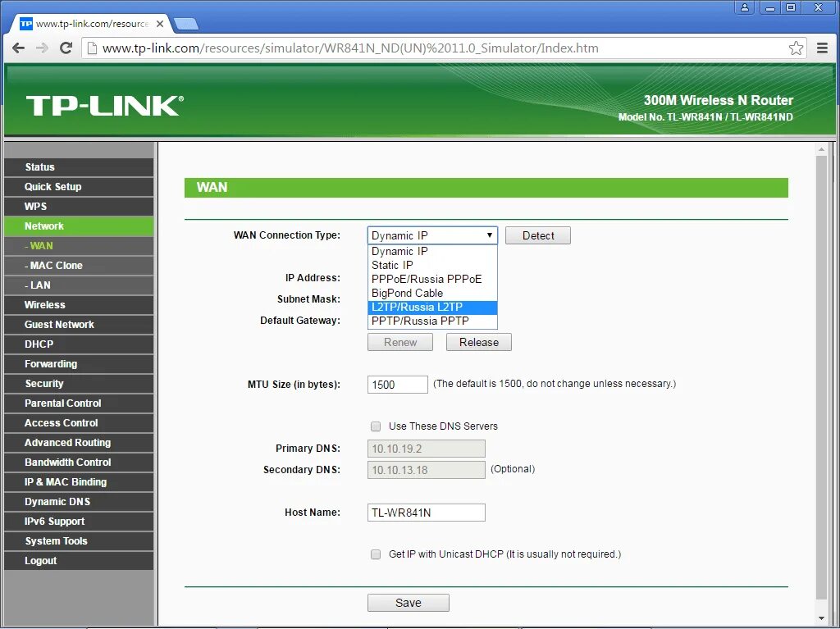Open the Security menu

[79, 384]
